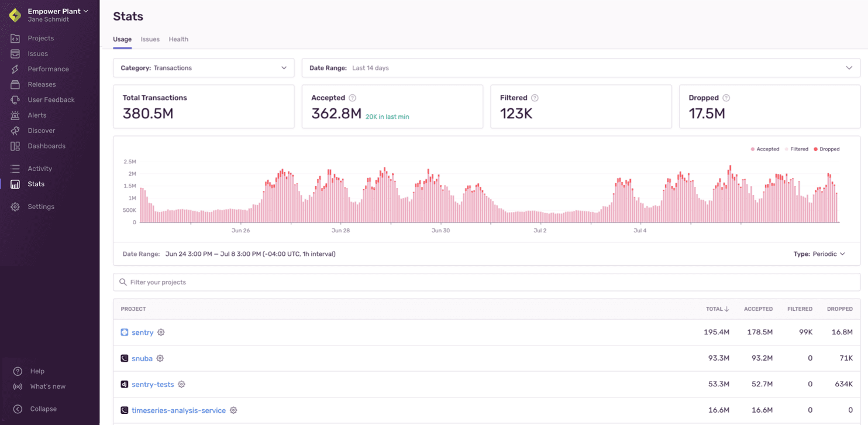Toggle Filtered series in chart legend
Image resolution: width=868 pixels, height=425 pixels.
pos(797,149)
